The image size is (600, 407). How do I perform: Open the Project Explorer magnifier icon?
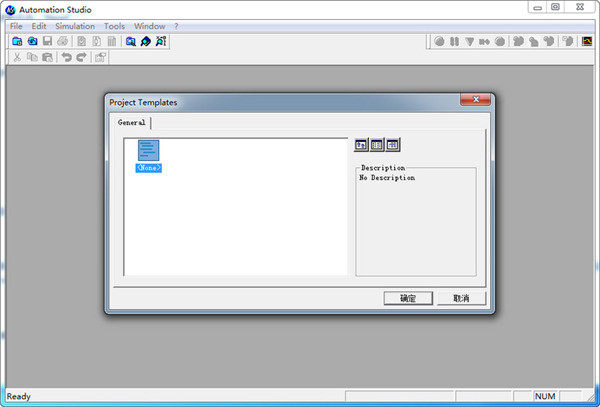coord(130,41)
